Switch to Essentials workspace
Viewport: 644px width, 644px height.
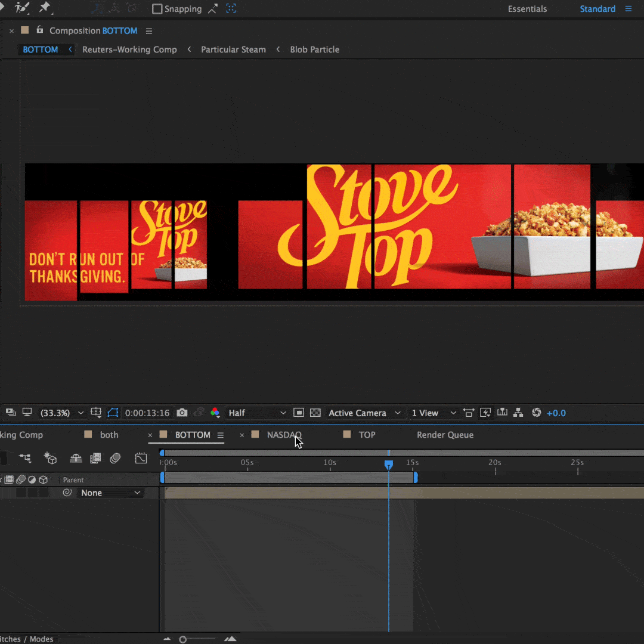click(527, 8)
